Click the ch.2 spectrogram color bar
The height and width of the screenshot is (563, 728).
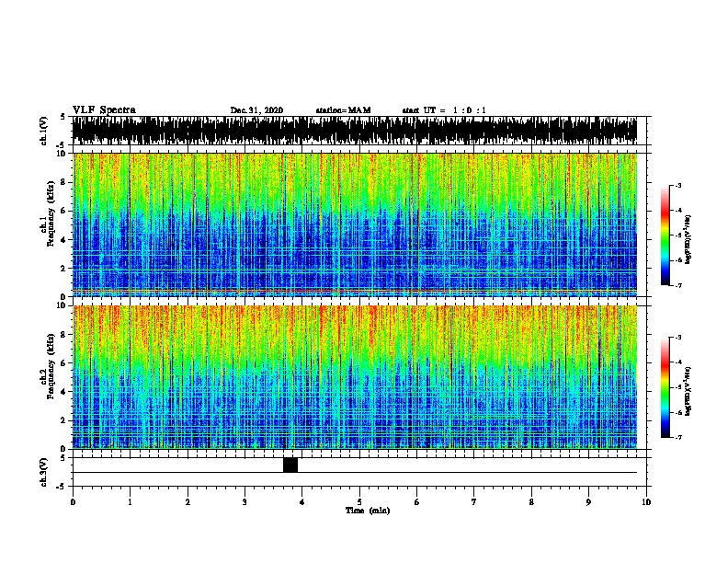(665, 387)
